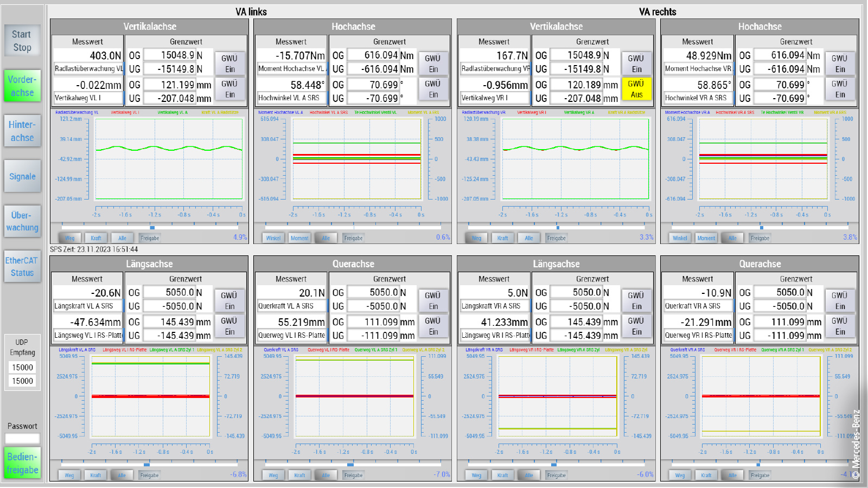The image size is (868, 488).
Task: Open the Signale page
Action: click(22, 176)
